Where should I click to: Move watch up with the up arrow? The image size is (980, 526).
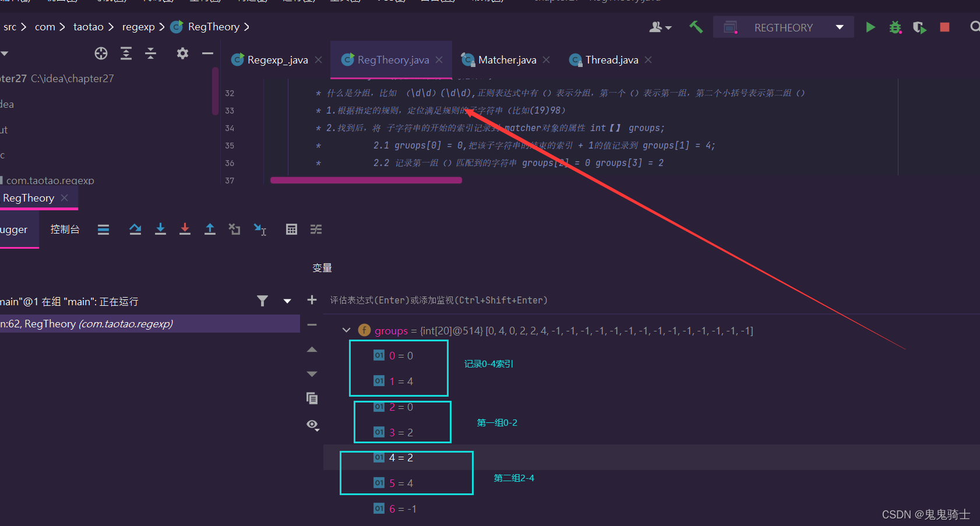coord(312,350)
